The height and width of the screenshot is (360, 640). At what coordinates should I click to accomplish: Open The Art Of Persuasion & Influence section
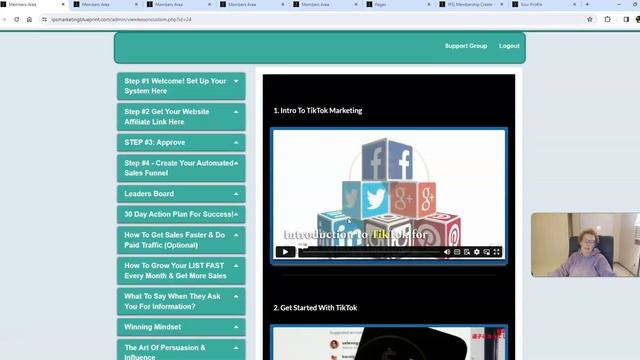(x=181, y=350)
